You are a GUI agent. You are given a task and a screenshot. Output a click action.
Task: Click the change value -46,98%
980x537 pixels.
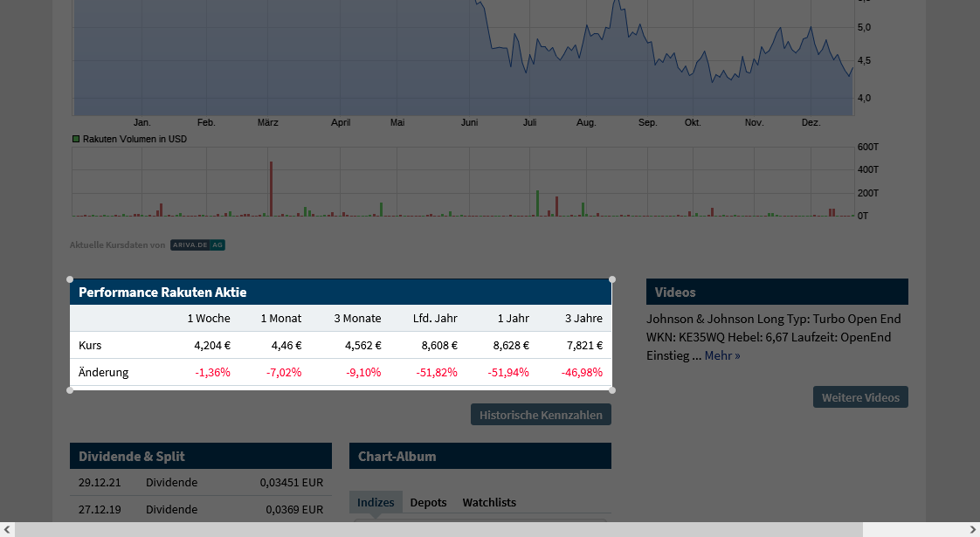tap(582, 372)
